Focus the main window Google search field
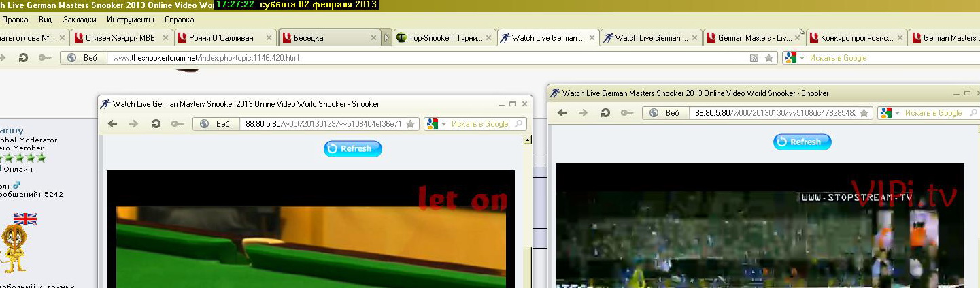Screen dimensions: 980x288 tap(891, 59)
